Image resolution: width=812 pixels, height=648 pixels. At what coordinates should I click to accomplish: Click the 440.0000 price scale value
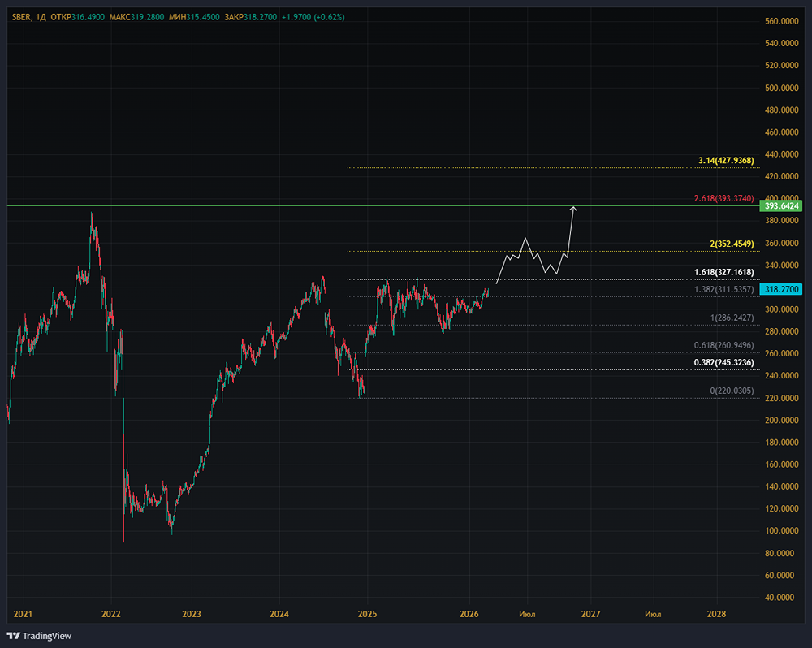tap(781, 154)
